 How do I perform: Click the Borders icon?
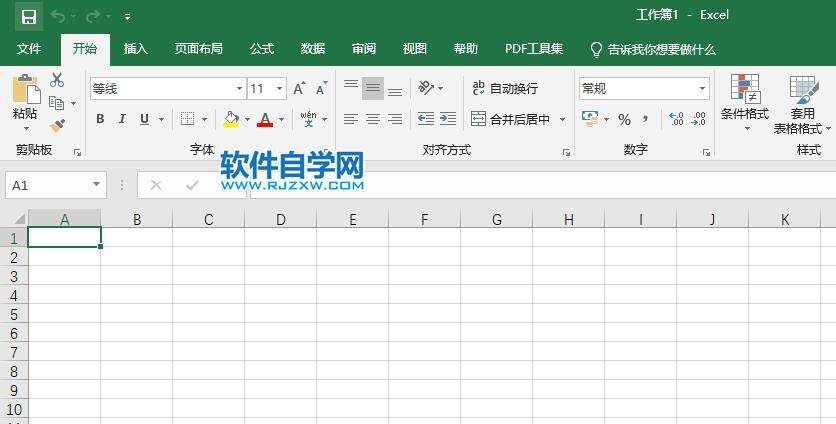point(187,119)
